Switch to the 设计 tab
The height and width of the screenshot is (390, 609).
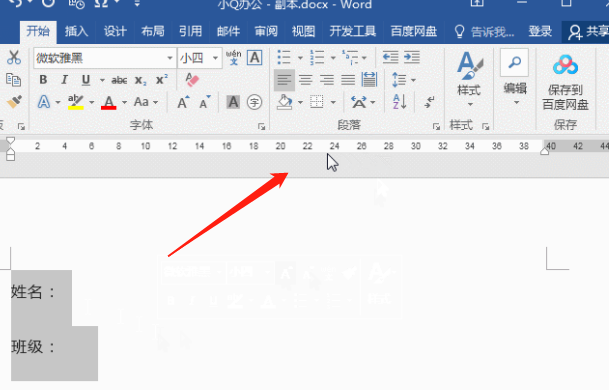click(115, 31)
